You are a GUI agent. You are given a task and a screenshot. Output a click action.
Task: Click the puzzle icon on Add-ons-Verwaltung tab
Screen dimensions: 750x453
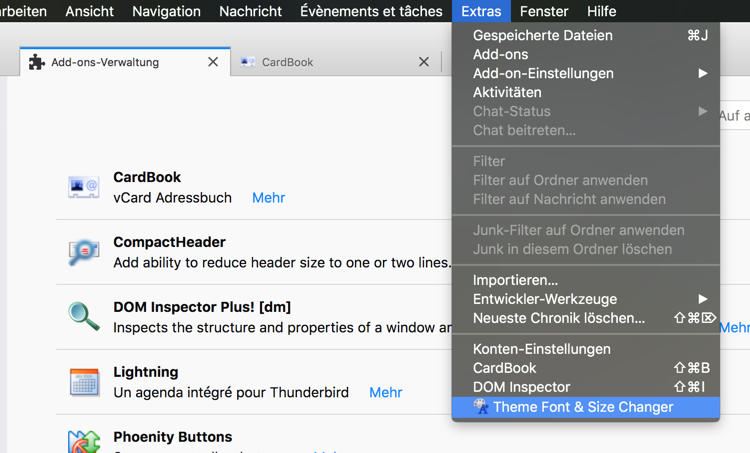pos(37,62)
